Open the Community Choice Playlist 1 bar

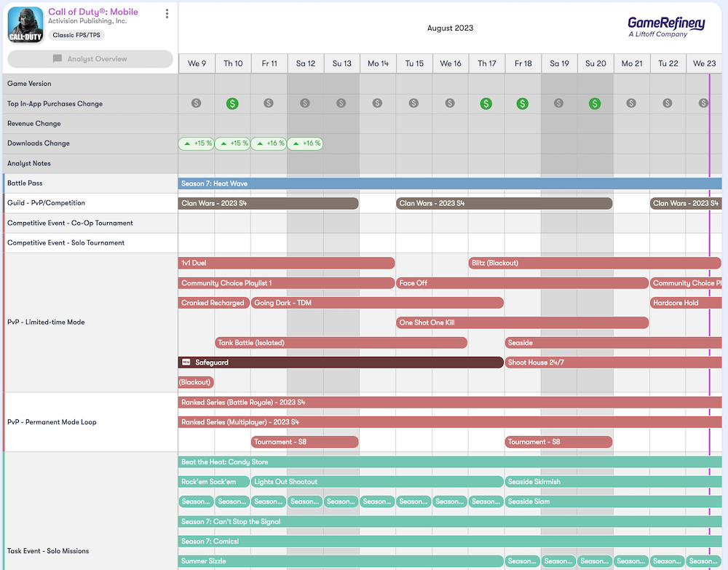click(286, 283)
